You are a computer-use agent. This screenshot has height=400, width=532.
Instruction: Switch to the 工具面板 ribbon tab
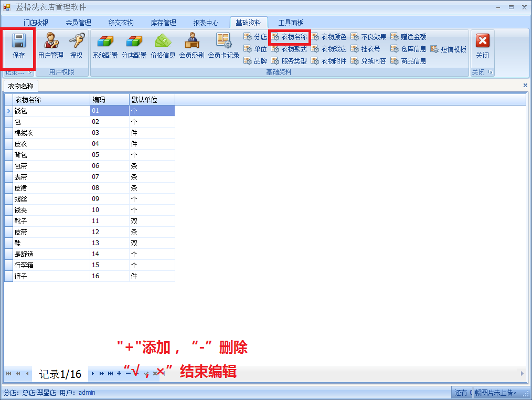click(x=291, y=23)
